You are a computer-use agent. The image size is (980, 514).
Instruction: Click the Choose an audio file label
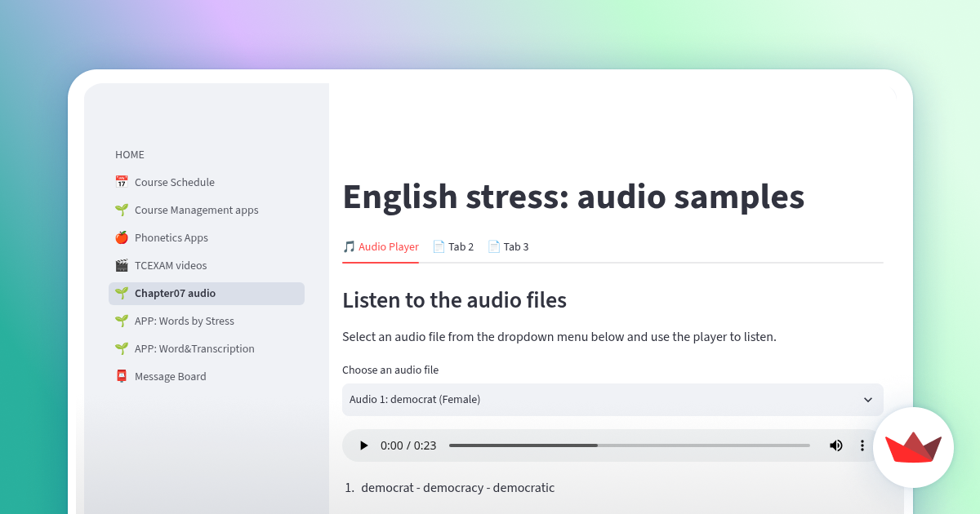[x=390, y=370]
